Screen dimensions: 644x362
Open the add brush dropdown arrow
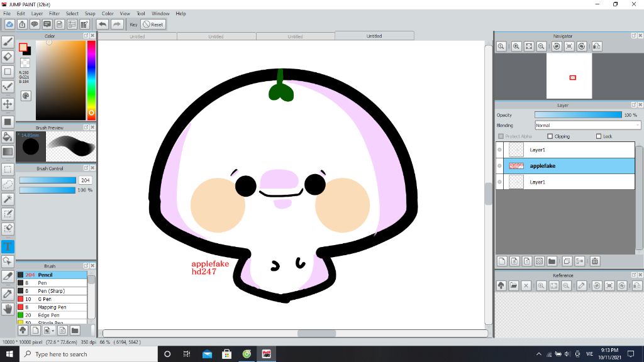pos(53,331)
